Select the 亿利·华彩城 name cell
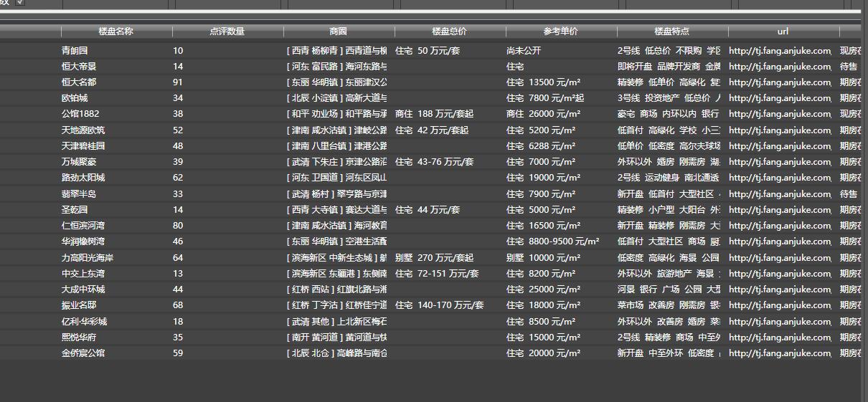 click(85, 322)
